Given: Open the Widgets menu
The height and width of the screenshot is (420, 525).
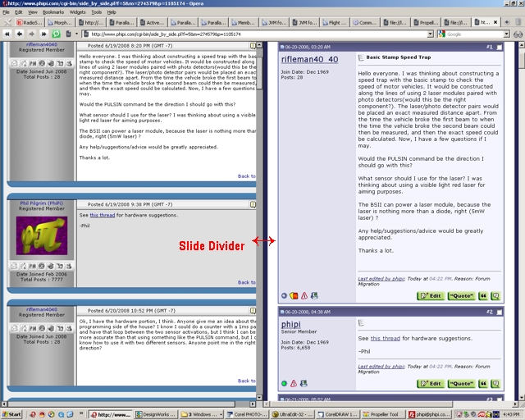Looking at the screenshot, I should click(x=77, y=12).
